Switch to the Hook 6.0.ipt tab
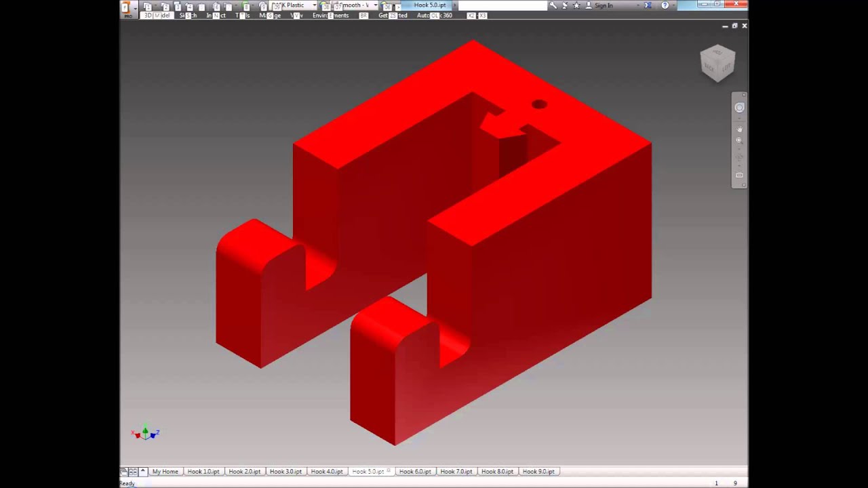Viewport: 868px width, 488px height. click(x=415, y=471)
